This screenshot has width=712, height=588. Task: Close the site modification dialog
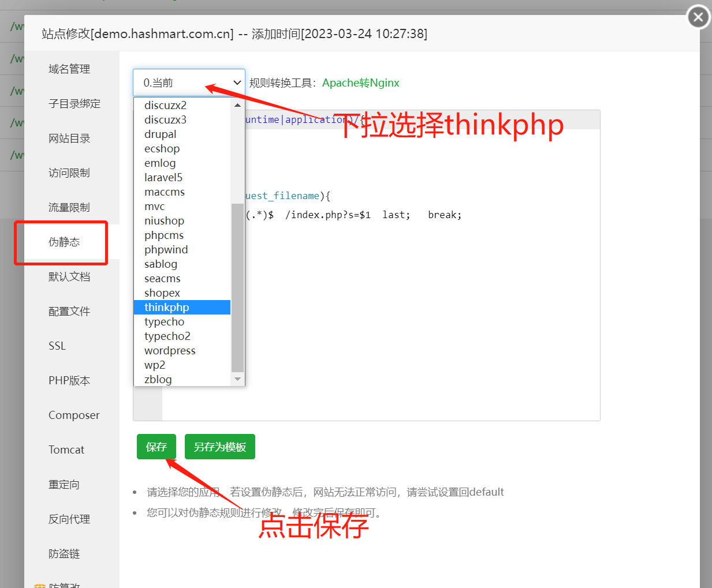698,17
